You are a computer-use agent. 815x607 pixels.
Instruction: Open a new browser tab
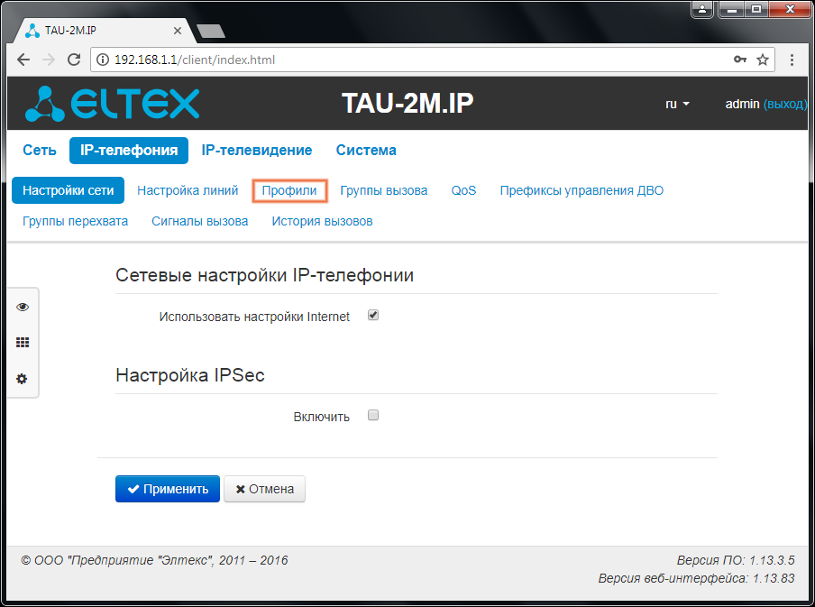pyautogui.click(x=211, y=31)
